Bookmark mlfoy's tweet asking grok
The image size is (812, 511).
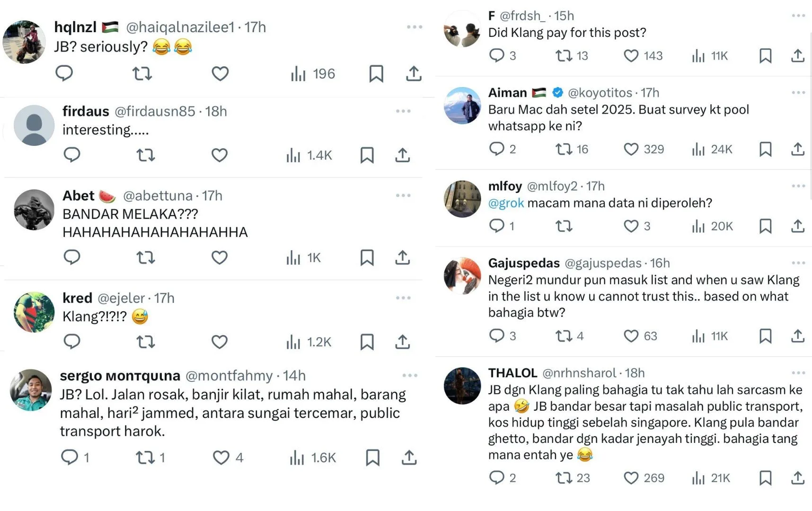765,226
